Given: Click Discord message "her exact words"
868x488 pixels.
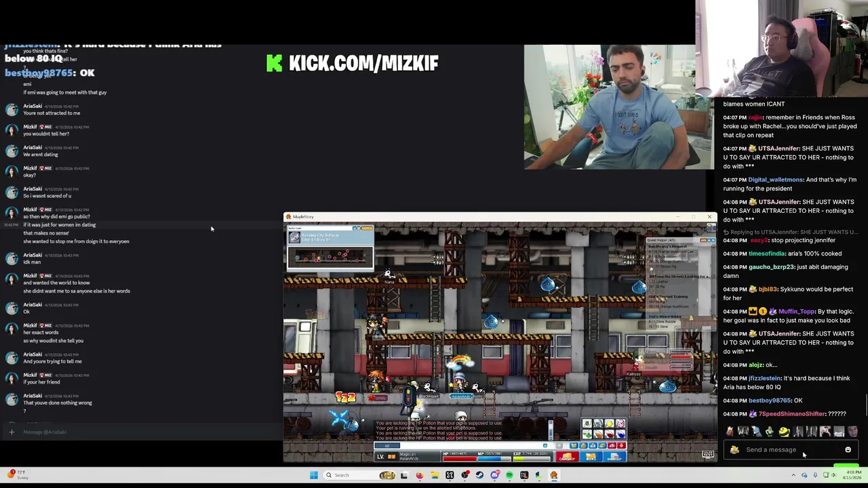Looking at the screenshot, I should pyautogui.click(x=41, y=332).
